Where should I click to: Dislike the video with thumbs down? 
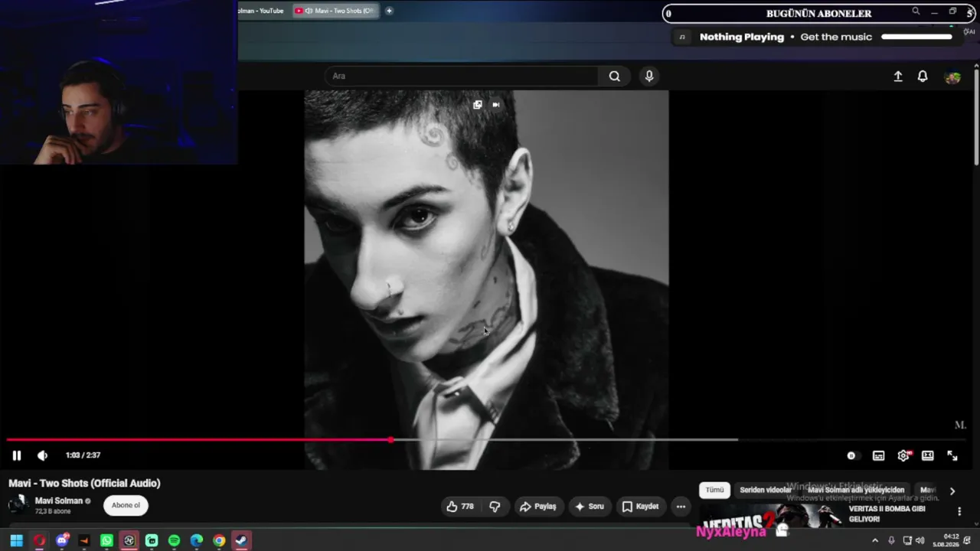tap(495, 506)
